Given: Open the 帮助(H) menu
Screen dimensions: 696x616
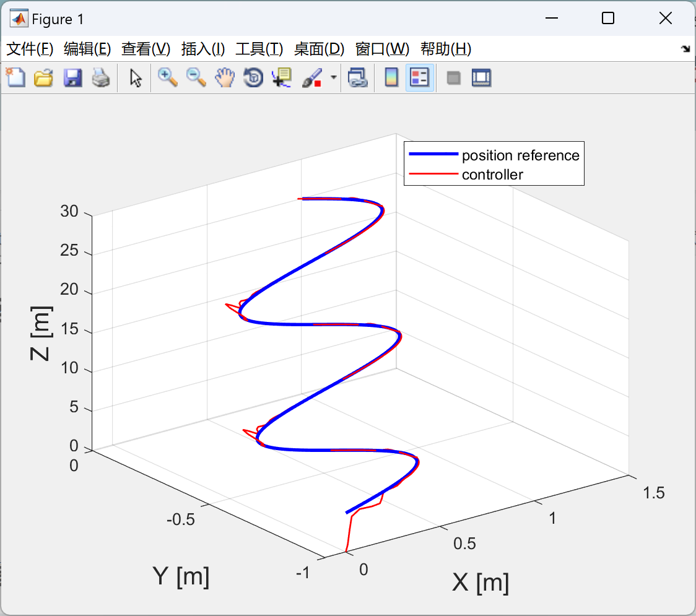Looking at the screenshot, I should 446,49.
